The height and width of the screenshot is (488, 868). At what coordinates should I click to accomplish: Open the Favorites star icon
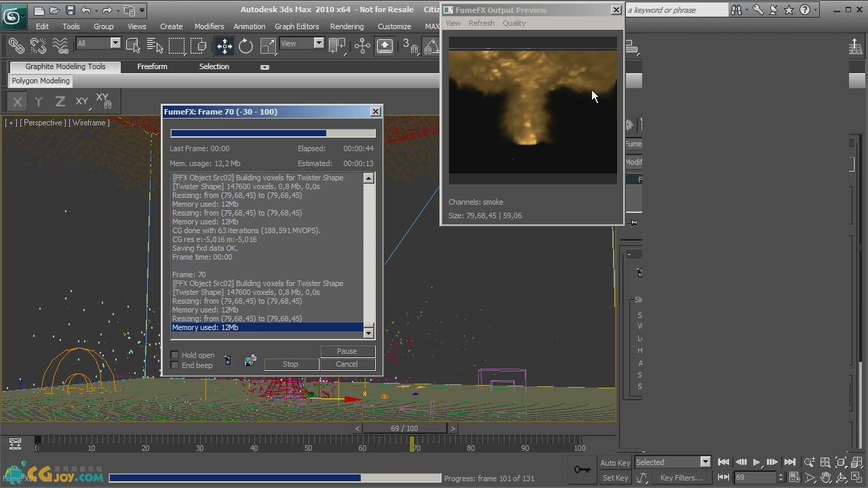pos(789,10)
